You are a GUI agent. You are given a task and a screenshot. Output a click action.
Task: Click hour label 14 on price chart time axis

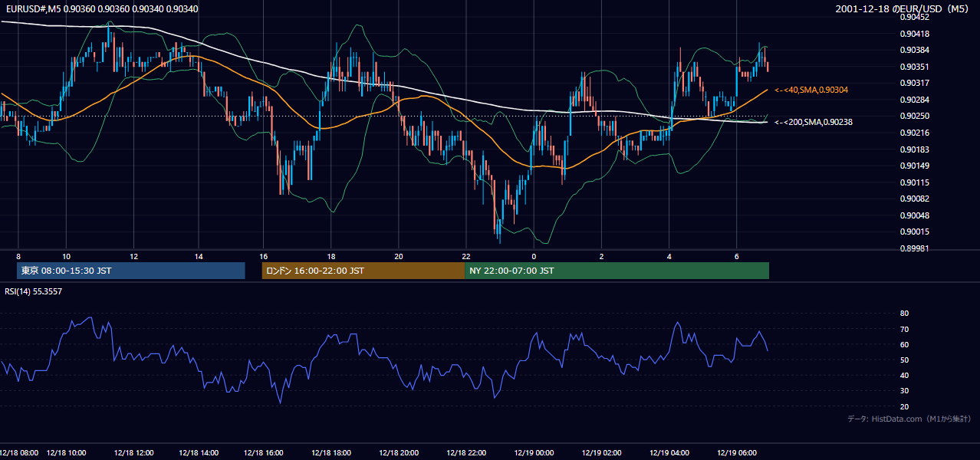[x=199, y=256]
